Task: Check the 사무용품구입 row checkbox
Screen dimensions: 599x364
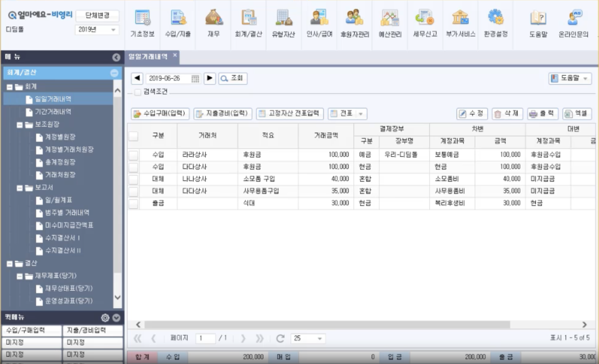Action: pos(133,192)
